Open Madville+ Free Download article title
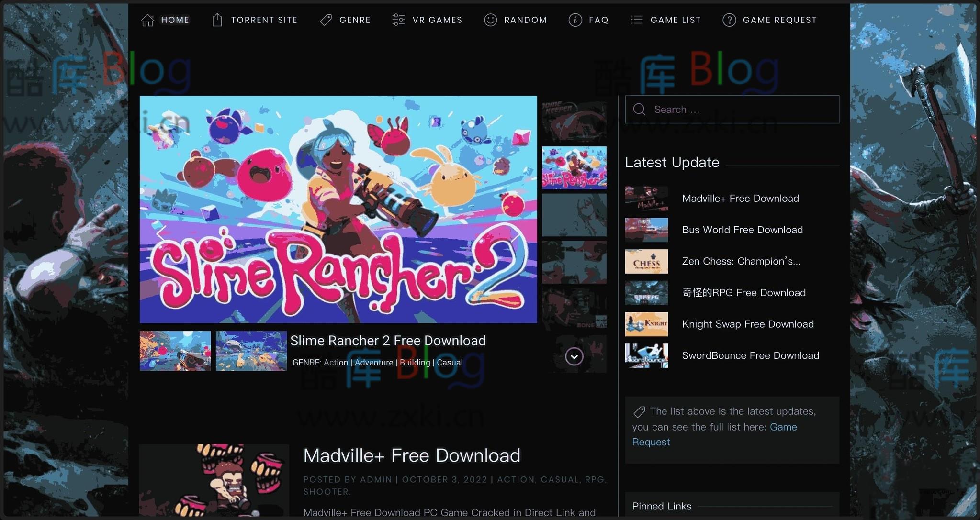 coord(412,455)
